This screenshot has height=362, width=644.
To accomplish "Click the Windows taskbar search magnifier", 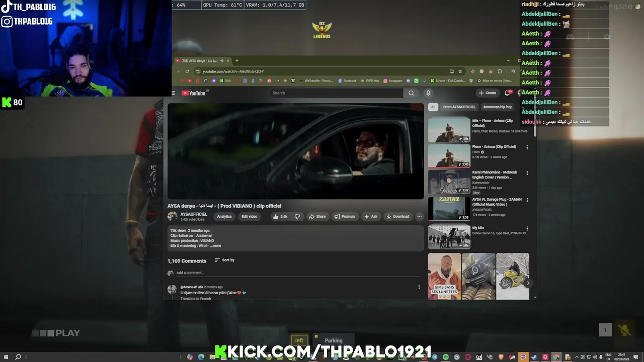I will 18,357.
